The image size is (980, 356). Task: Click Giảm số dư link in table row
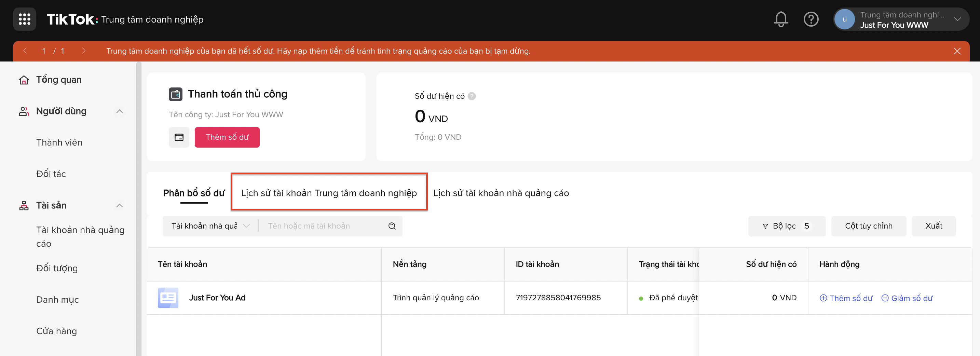(x=907, y=298)
